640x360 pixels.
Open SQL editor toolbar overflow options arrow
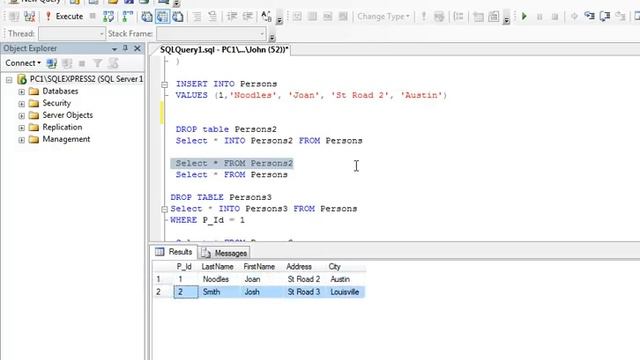point(279,20)
